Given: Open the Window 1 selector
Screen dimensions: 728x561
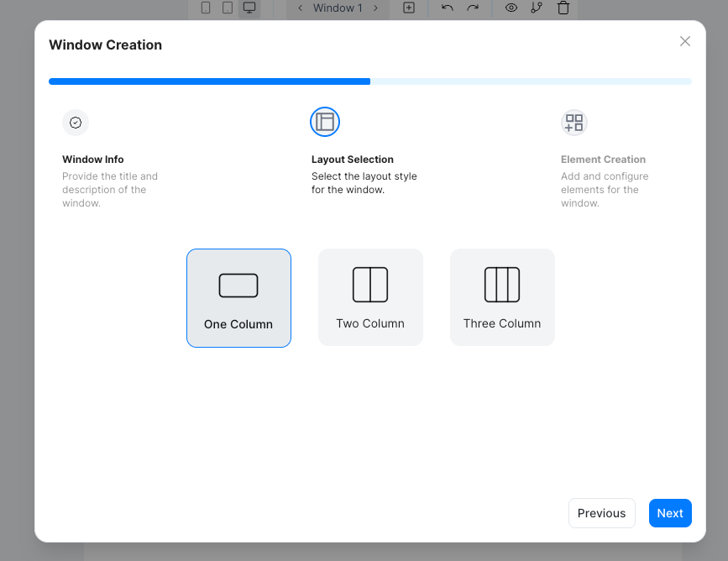Looking at the screenshot, I should [338, 8].
